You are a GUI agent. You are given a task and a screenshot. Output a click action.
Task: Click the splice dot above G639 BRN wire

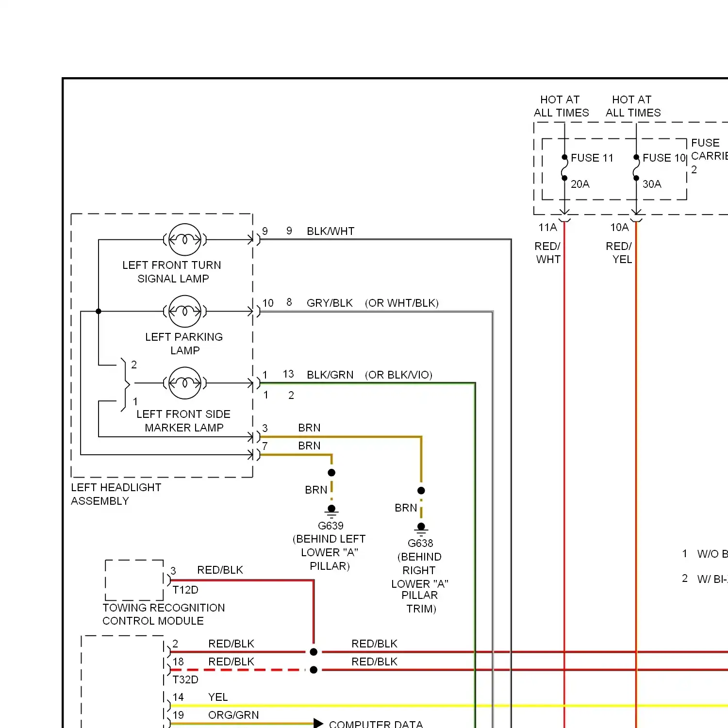331,473
